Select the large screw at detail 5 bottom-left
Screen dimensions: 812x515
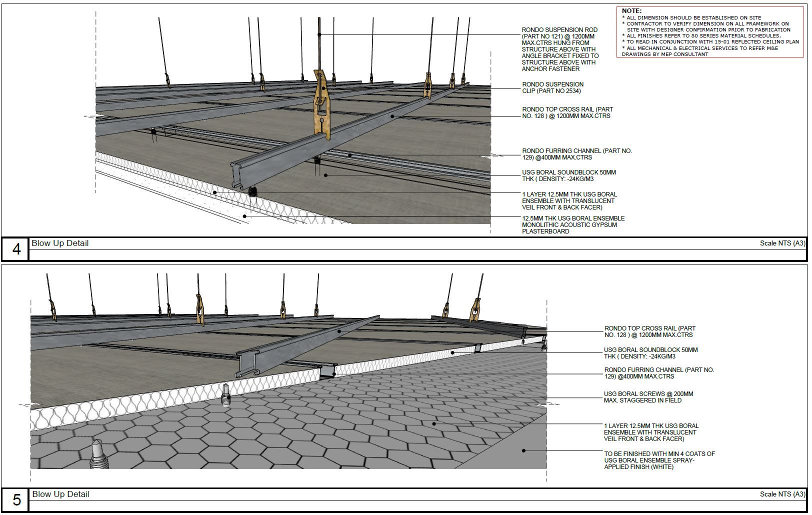click(98, 454)
